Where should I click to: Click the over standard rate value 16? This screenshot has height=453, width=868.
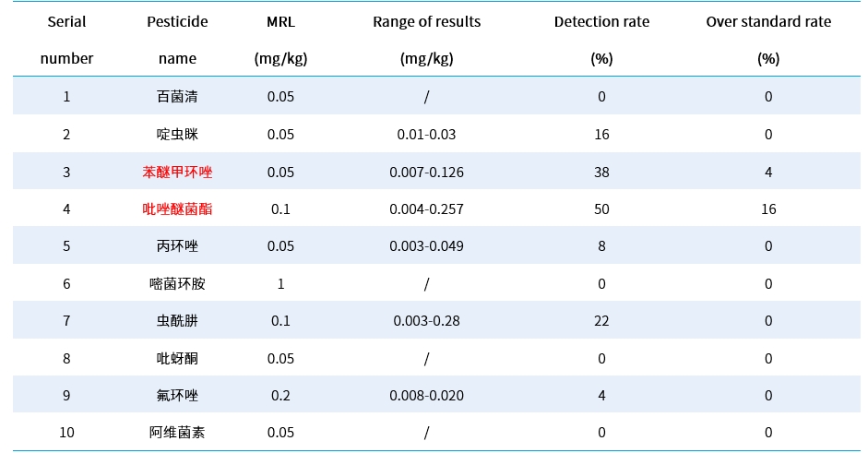[768, 209]
